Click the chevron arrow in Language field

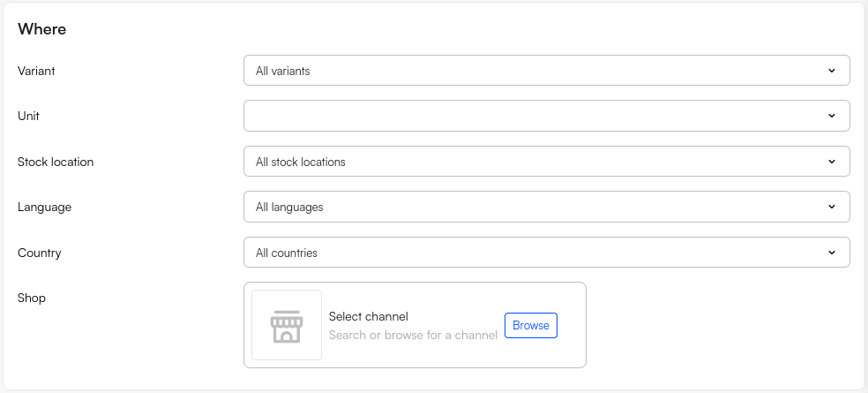831,207
